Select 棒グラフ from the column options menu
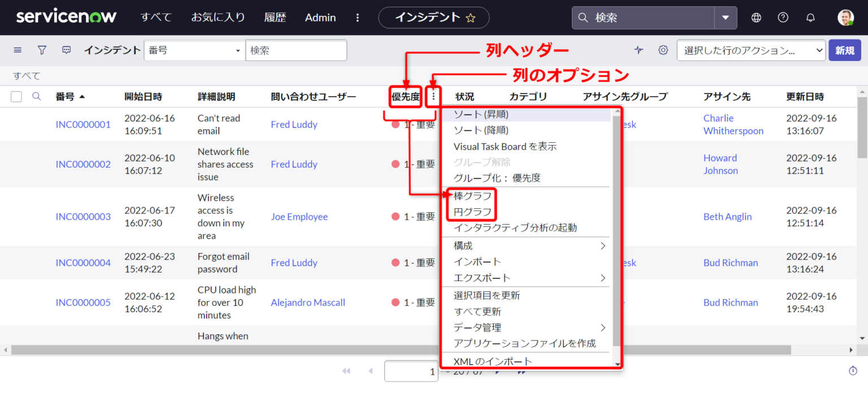 [471, 195]
